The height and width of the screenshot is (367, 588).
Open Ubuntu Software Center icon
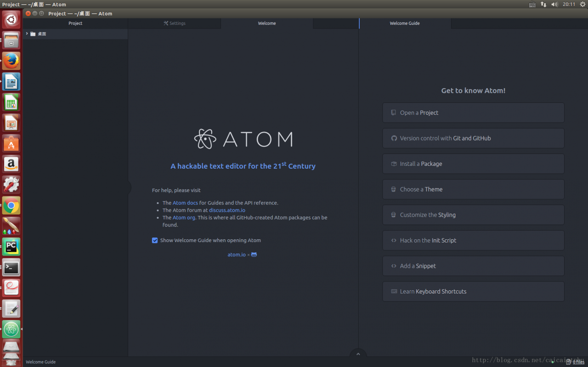click(11, 143)
